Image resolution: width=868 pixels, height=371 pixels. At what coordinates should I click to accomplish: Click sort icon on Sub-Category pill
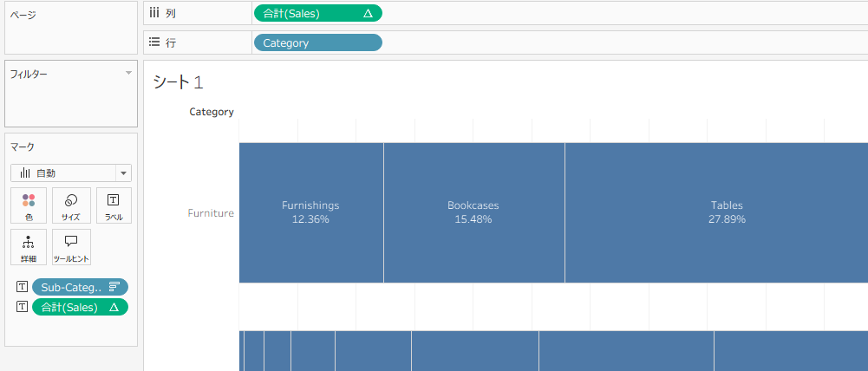pyautogui.click(x=114, y=287)
